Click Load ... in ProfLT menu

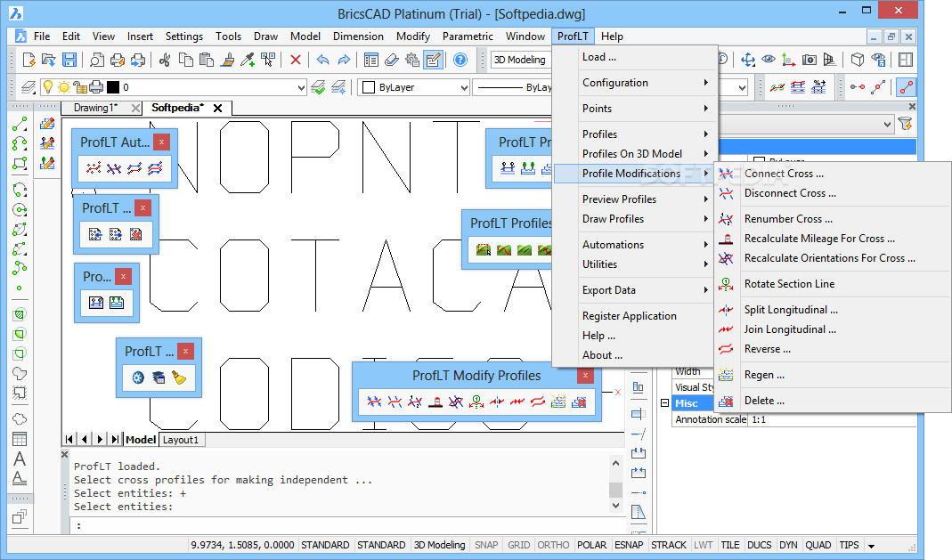(x=598, y=57)
